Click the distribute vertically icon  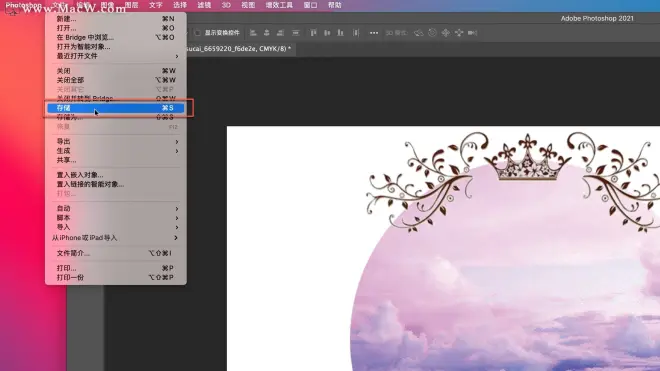click(x=296, y=33)
